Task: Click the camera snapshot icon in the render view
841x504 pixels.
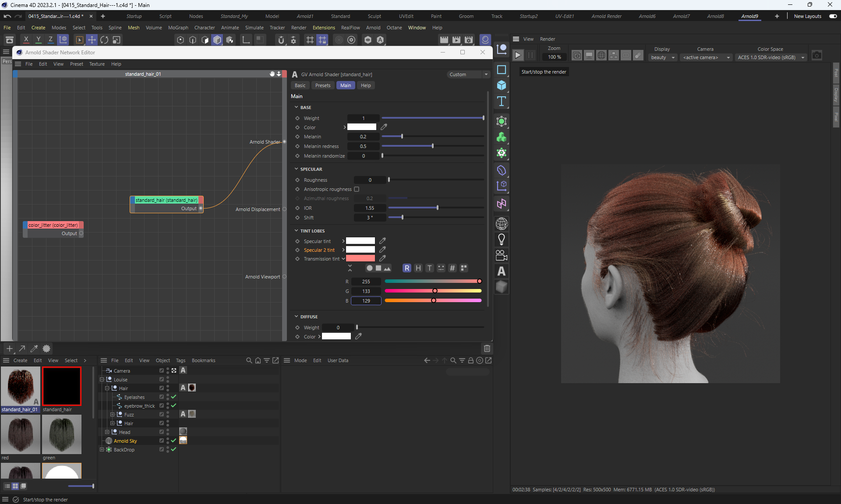Action: coord(816,55)
